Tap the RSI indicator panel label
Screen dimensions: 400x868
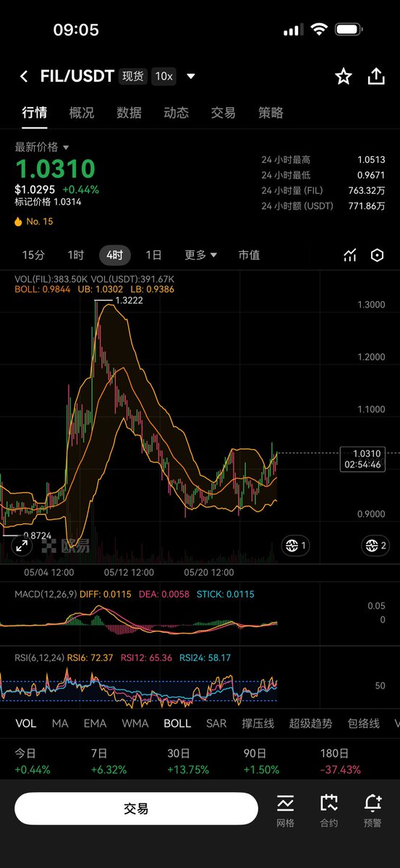point(38,658)
